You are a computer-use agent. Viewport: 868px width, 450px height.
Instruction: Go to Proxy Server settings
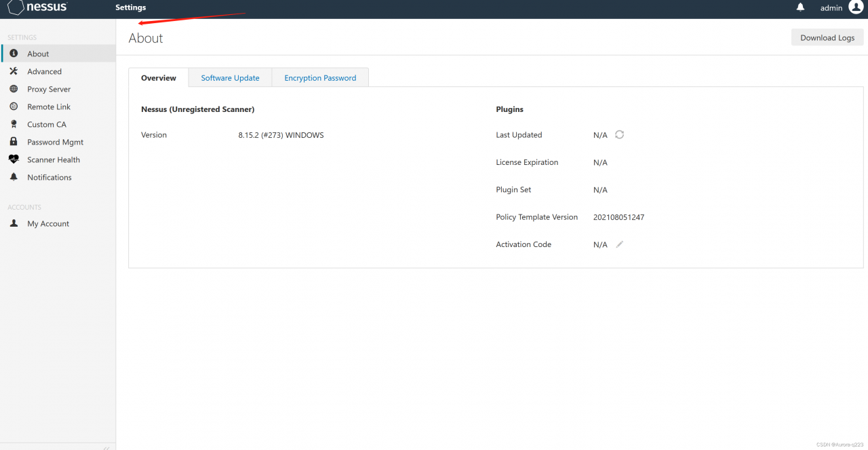coord(58,89)
